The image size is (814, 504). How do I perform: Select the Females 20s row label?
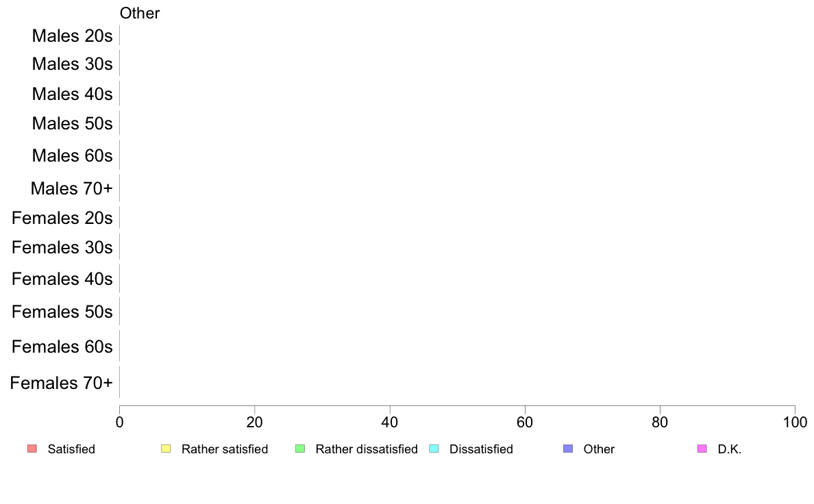pyautogui.click(x=62, y=218)
